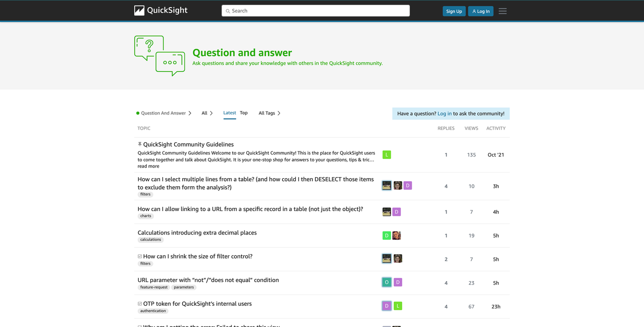Click the feature-request tag
The image size is (644, 327).
[154, 287]
